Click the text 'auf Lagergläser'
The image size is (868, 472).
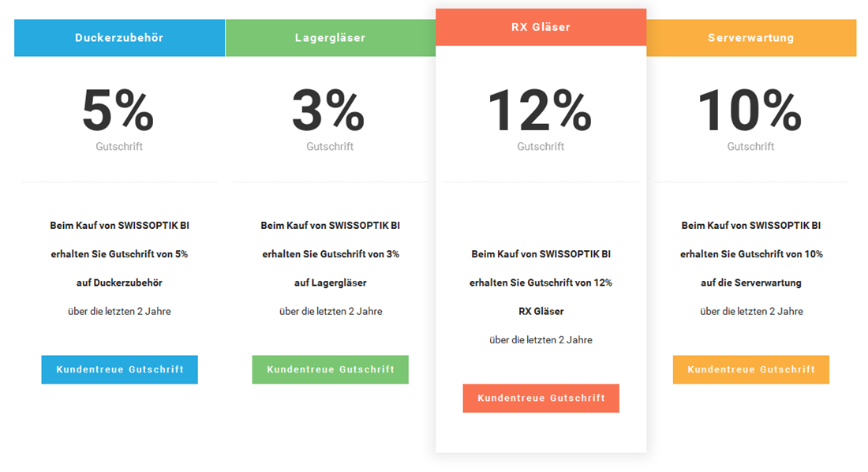pyautogui.click(x=331, y=283)
